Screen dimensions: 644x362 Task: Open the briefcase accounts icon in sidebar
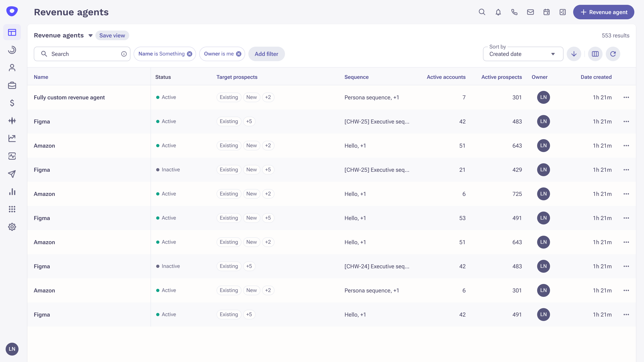[x=12, y=85]
